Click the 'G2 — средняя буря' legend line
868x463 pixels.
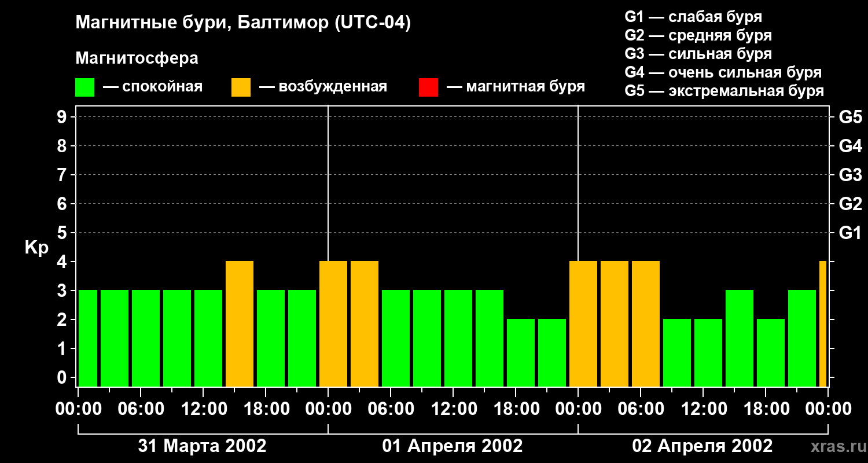click(698, 35)
